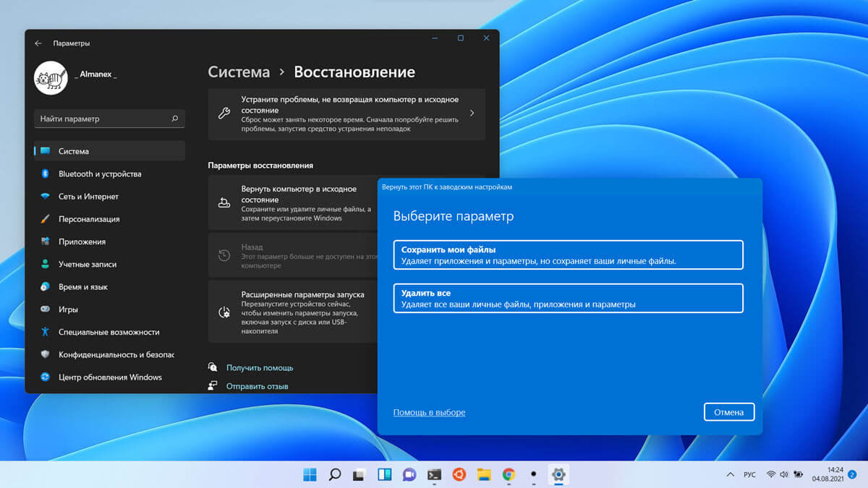Choose Удалить все option
This screenshot has height=488, width=868.
569,299
